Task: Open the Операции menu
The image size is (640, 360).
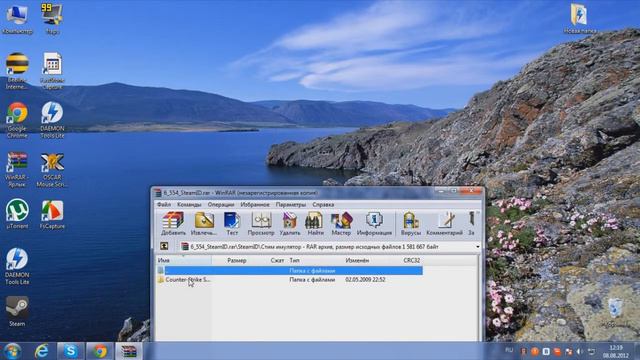Action: pyautogui.click(x=221, y=204)
